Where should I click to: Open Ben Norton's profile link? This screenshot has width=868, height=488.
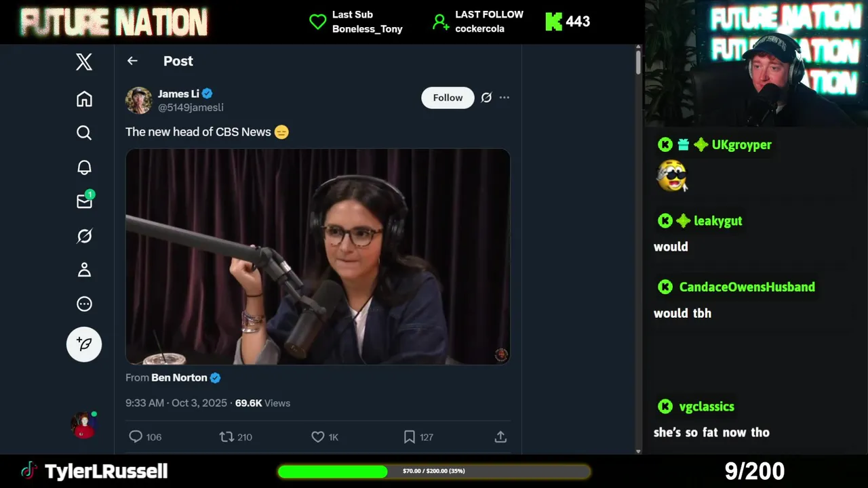(179, 378)
